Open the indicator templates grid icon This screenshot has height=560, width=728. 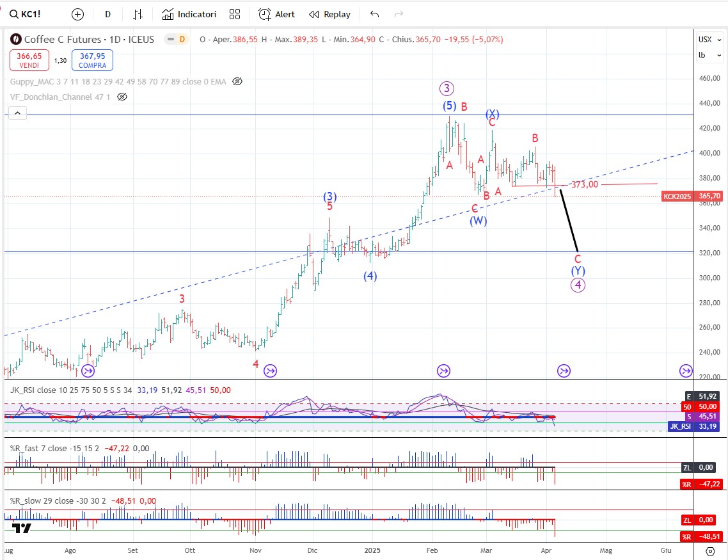pyautogui.click(x=235, y=14)
